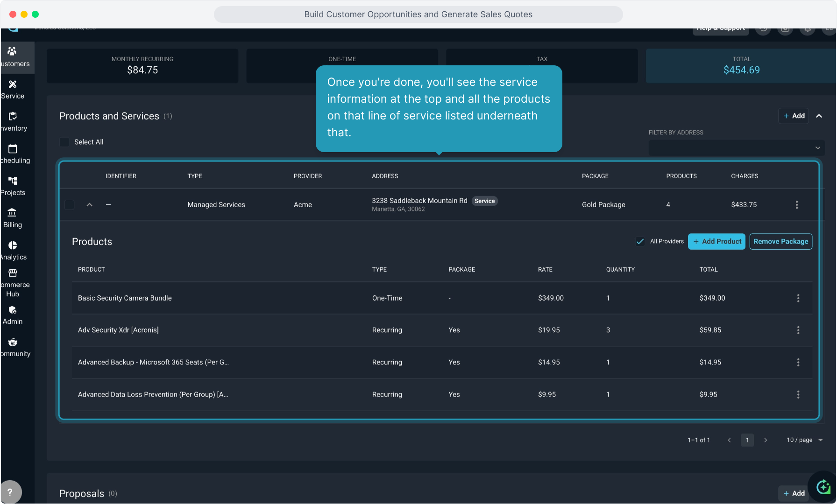Open actions menu for Basic Security Camera Bundle
Viewport: 837px width, 504px height.
[x=798, y=298]
